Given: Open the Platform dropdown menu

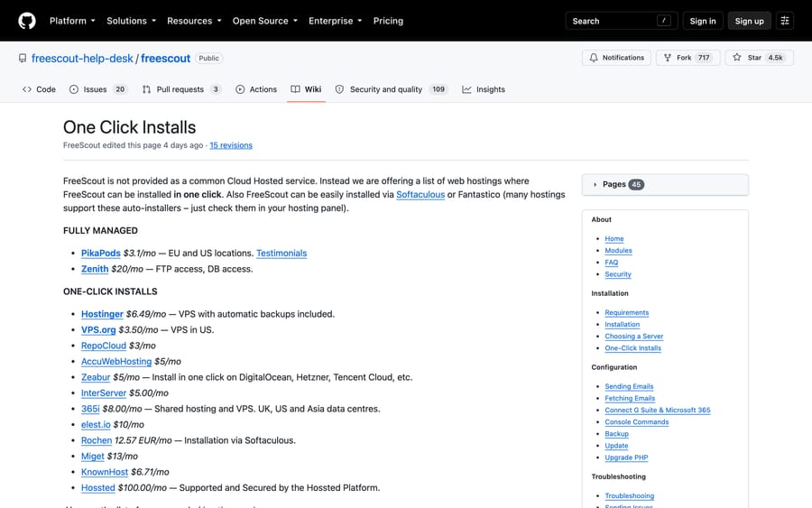Looking at the screenshot, I should point(72,21).
